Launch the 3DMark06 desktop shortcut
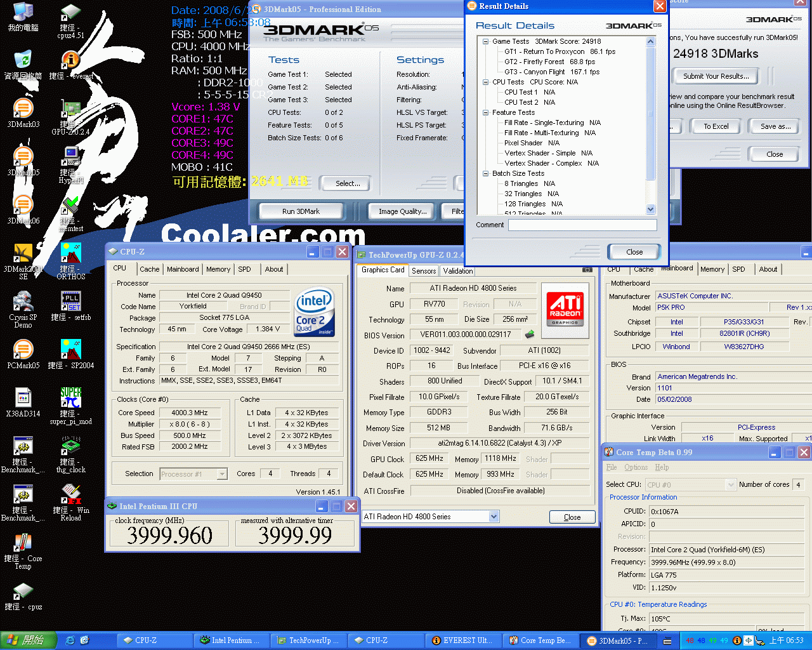This screenshot has height=650, width=812. click(x=23, y=209)
